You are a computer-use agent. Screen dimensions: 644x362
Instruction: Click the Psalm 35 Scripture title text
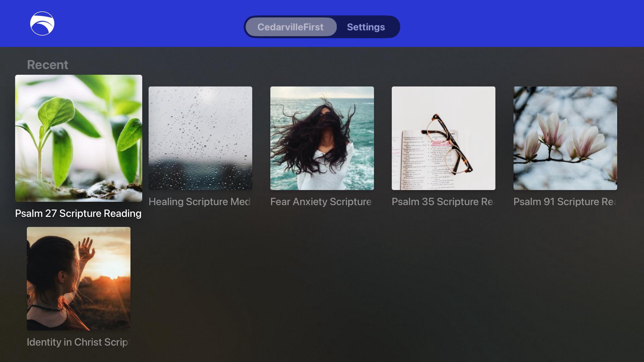443,202
